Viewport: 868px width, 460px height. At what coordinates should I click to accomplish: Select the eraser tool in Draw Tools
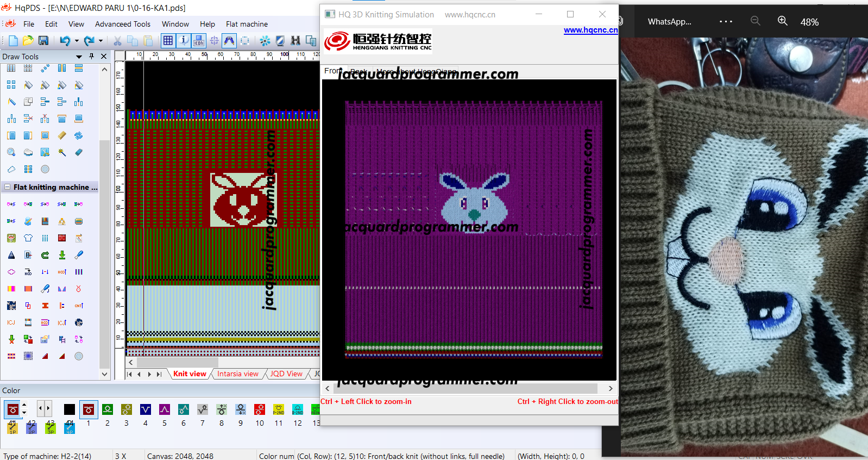point(79,152)
